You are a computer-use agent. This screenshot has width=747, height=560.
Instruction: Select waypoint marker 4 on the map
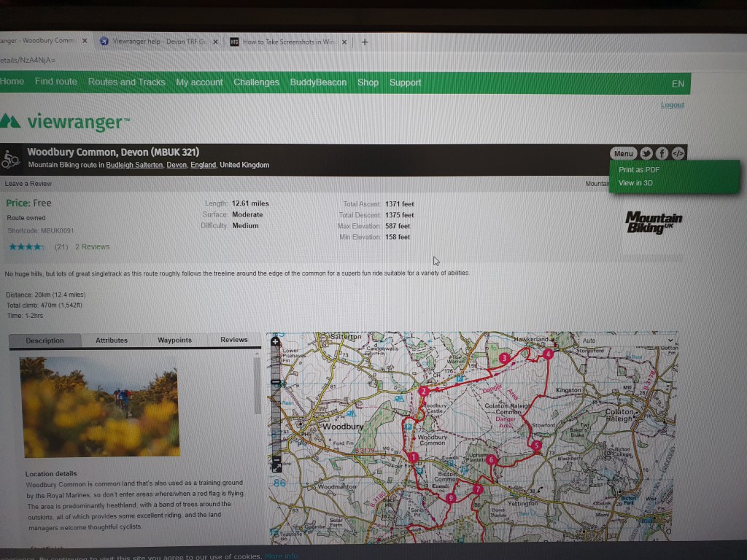(548, 354)
